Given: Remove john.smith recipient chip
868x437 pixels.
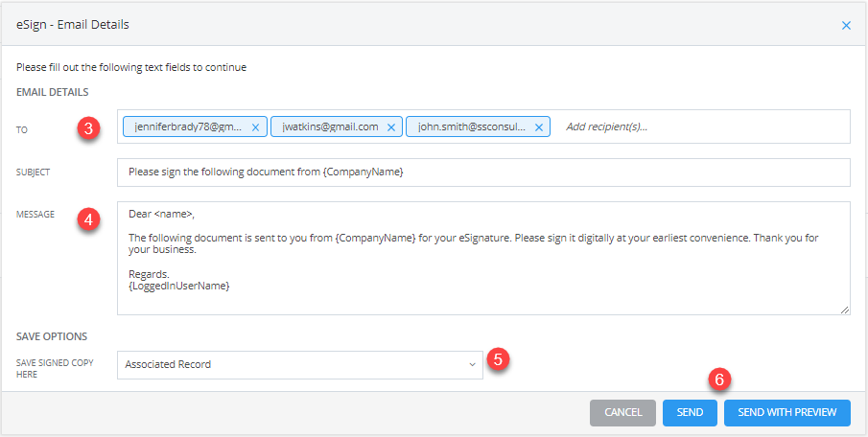Looking at the screenshot, I should pos(538,127).
